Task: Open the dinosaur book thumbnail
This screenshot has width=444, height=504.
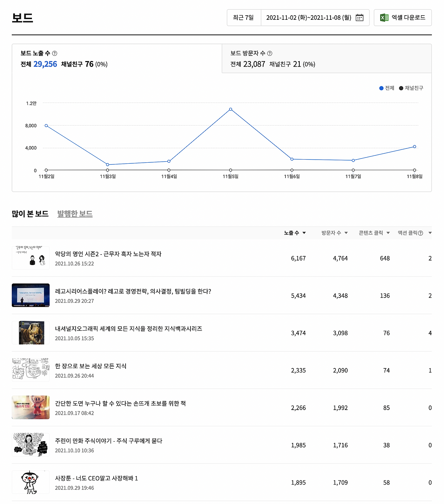Action: [x=31, y=333]
